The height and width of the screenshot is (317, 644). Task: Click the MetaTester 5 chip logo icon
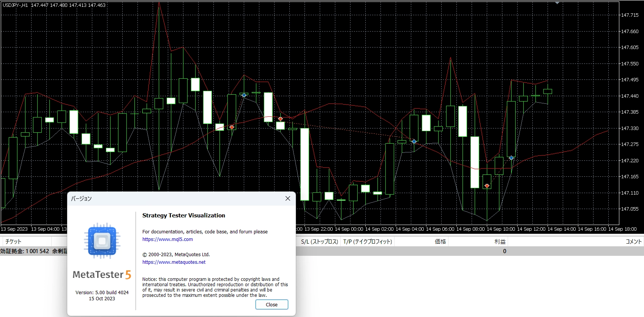point(102,241)
